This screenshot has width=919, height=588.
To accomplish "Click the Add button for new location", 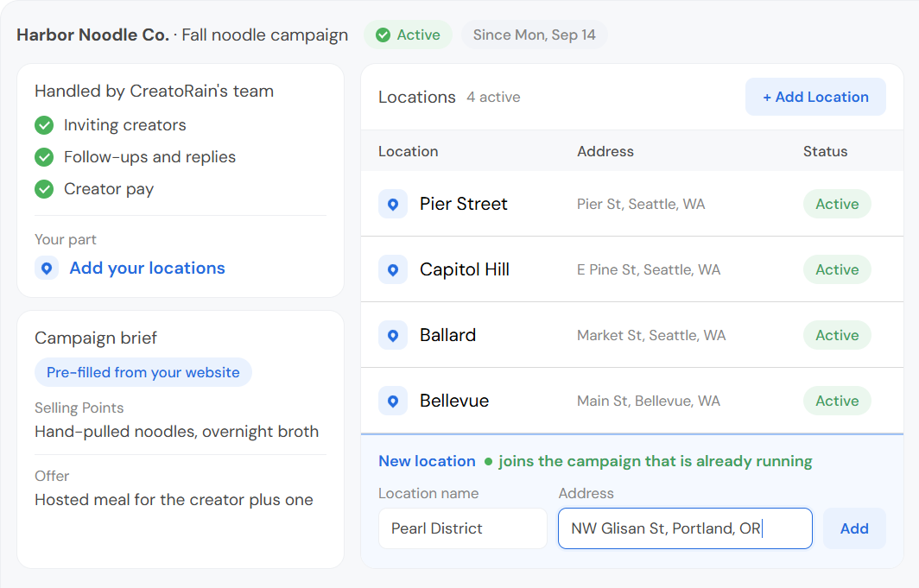I will [854, 528].
